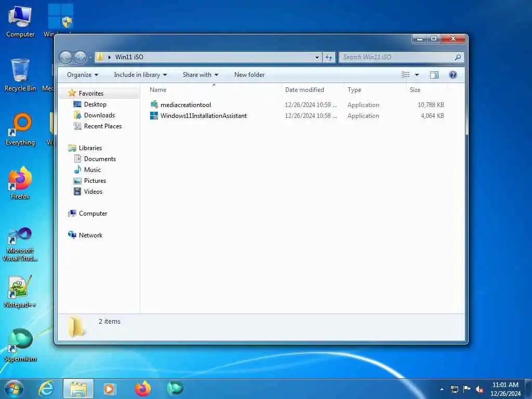Click the Action Center flag tray icon
The height and width of the screenshot is (399, 532).
coord(467,389)
